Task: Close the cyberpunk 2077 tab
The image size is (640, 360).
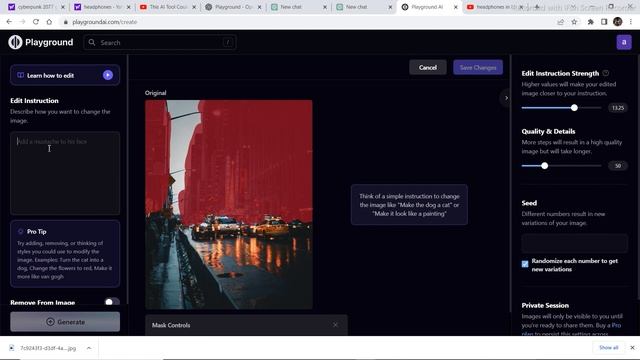Action: pyautogui.click(x=63, y=7)
